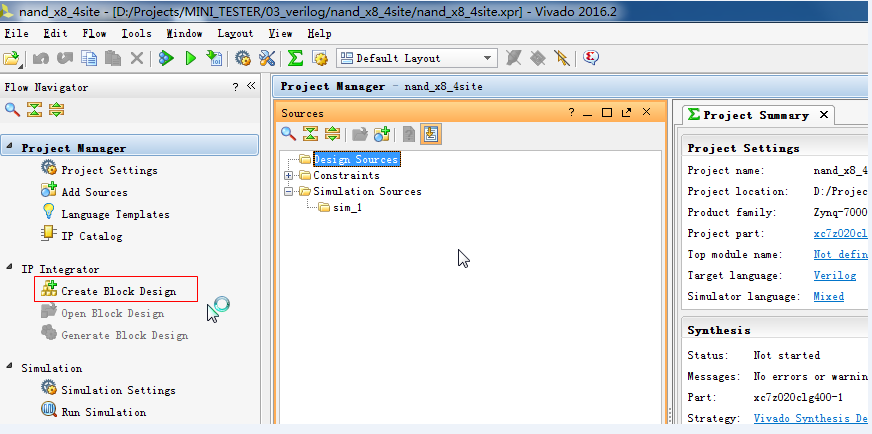The image size is (872, 434).
Task: Open the Default Layout dropdown
Action: click(x=488, y=59)
